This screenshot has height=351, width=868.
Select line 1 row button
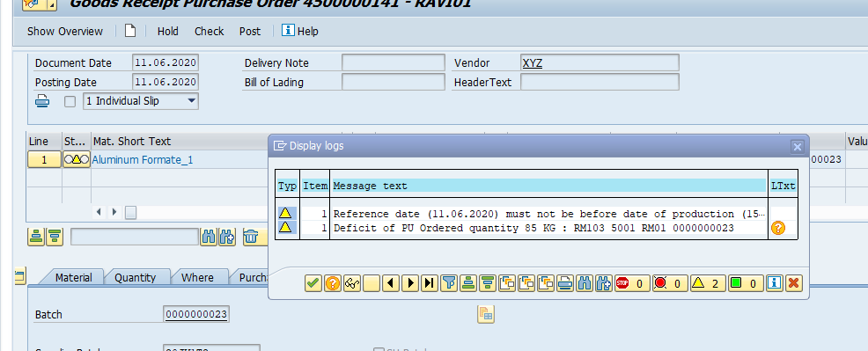pyautogui.click(x=44, y=160)
